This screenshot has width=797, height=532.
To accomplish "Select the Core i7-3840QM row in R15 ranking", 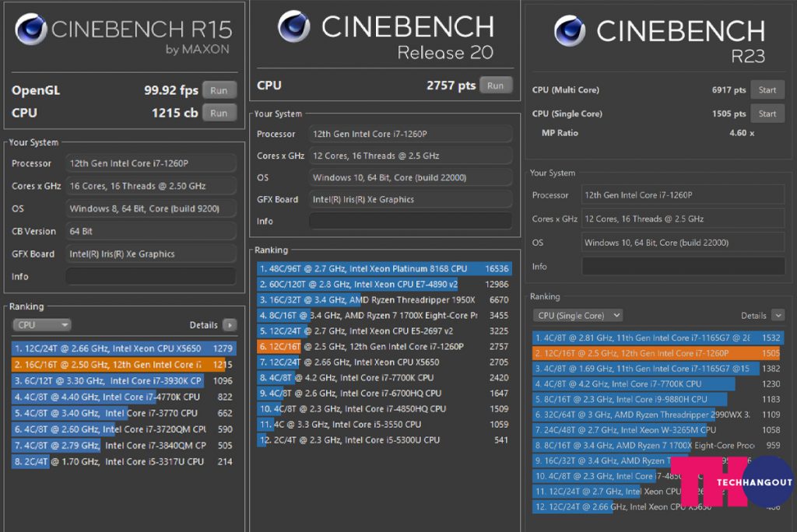I will pyautogui.click(x=124, y=446).
